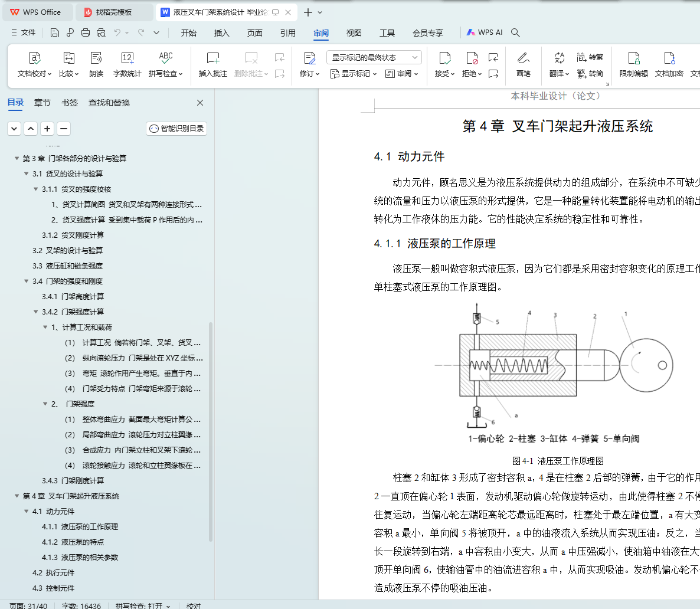Click the undo arrow icon
Image resolution: width=700 pixels, height=609 pixels.
[117, 32]
